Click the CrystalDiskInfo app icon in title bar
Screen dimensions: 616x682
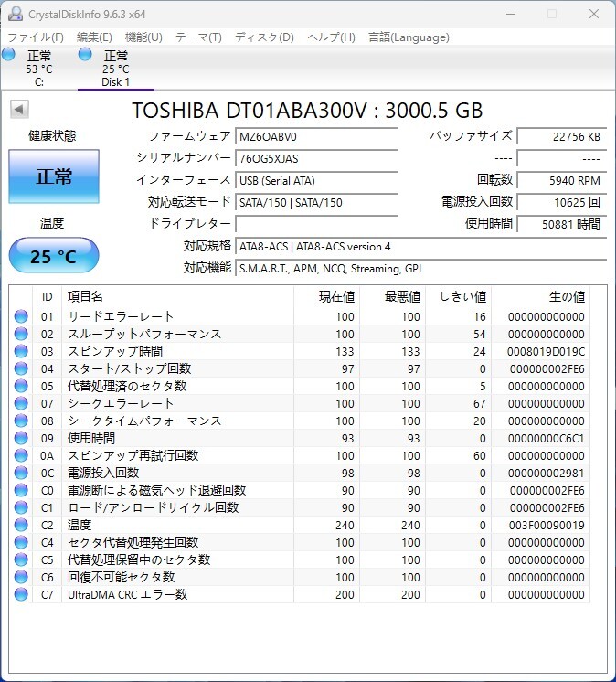16,14
